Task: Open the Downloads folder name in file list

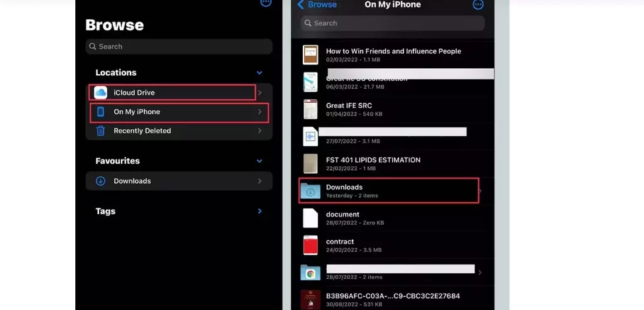Action: click(x=344, y=187)
